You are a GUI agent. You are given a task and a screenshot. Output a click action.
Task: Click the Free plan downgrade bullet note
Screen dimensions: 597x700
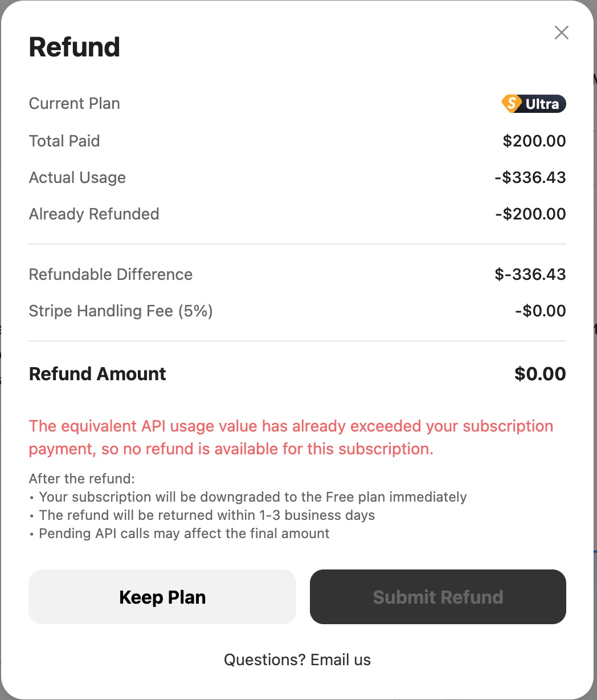253,497
